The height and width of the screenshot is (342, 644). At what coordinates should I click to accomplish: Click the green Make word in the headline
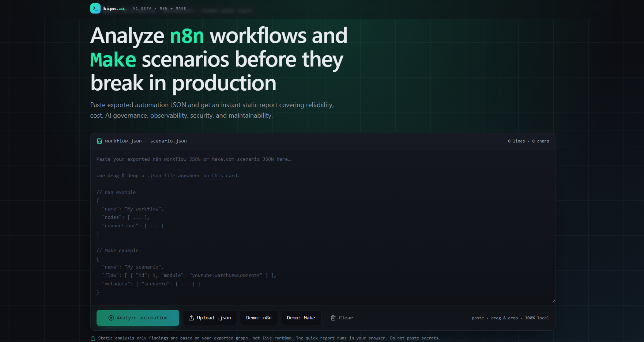tap(113, 60)
